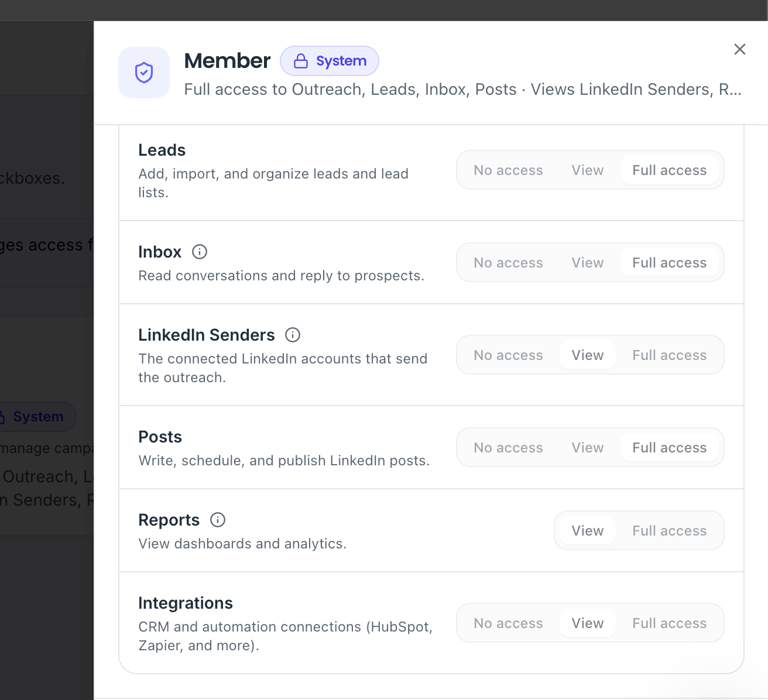
Task: Set Leads to No access
Action: point(508,170)
